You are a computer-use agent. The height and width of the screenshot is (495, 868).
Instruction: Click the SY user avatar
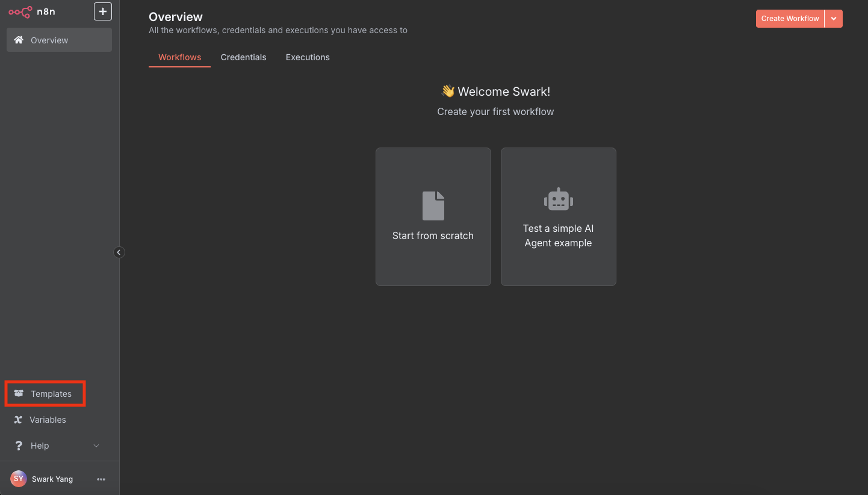(x=19, y=479)
